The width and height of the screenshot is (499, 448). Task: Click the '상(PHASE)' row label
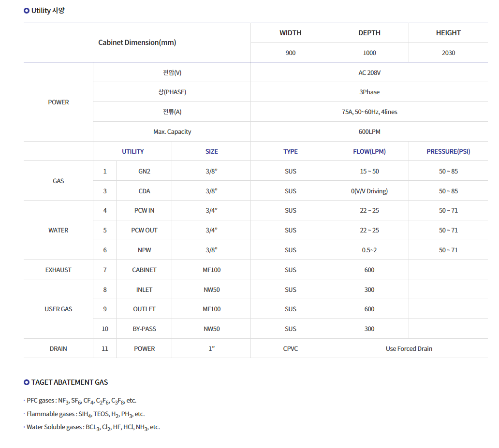click(172, 92)
